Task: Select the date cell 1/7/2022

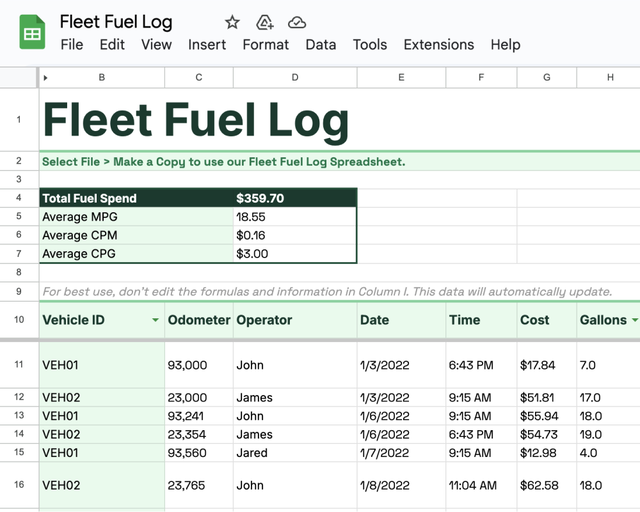Action: click(401, 453)
